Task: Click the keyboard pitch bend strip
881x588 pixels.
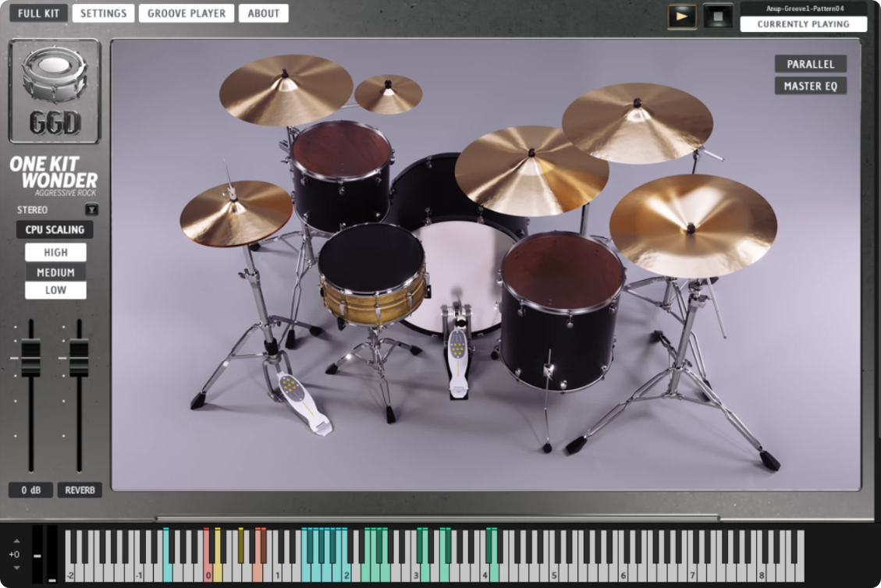Action: (x=37, y=554)
